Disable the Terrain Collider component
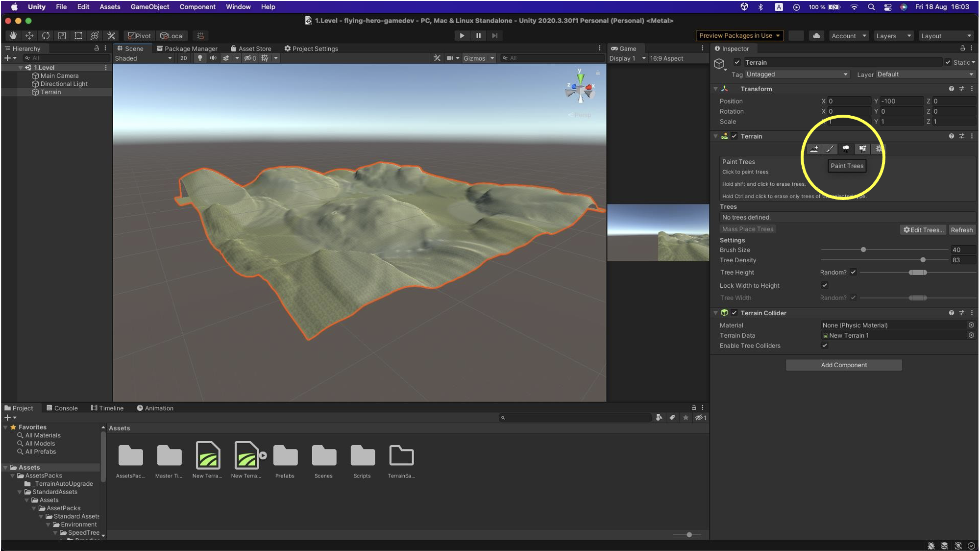This screenshot has width=980, height=551. (734, 313)
